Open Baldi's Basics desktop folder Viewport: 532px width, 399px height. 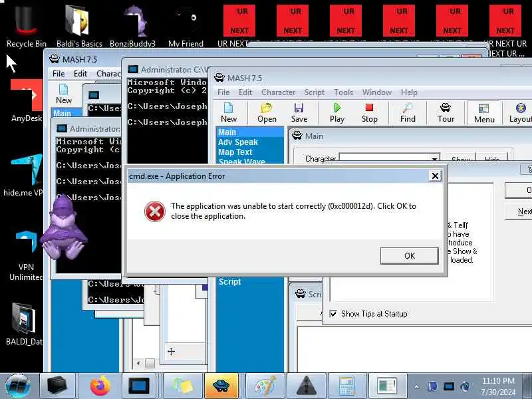point(79,26)
